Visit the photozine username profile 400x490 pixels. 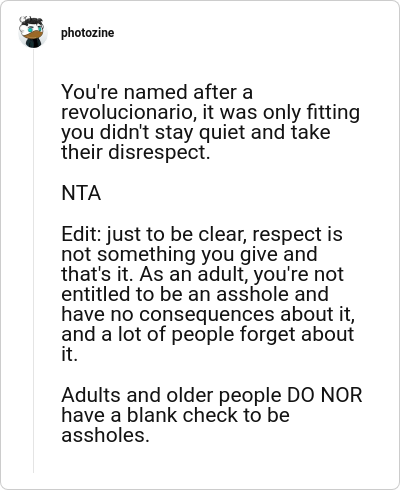coord(87,33)
